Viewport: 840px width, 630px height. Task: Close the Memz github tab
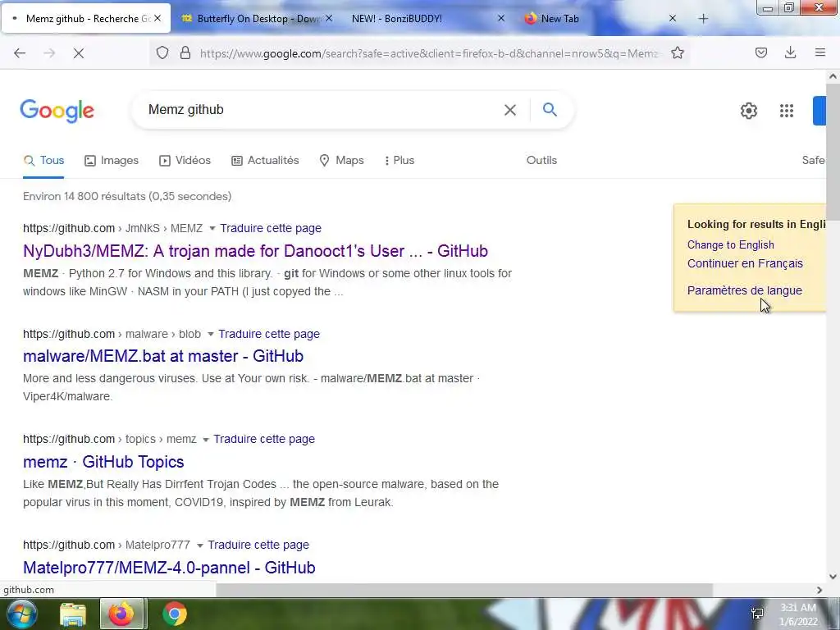(157, 18)
